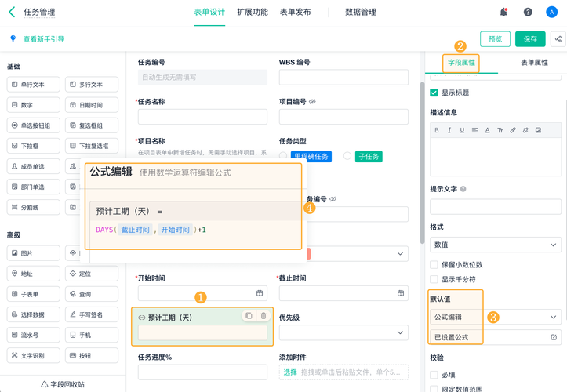Apply italic in description editor

(449, 130)
